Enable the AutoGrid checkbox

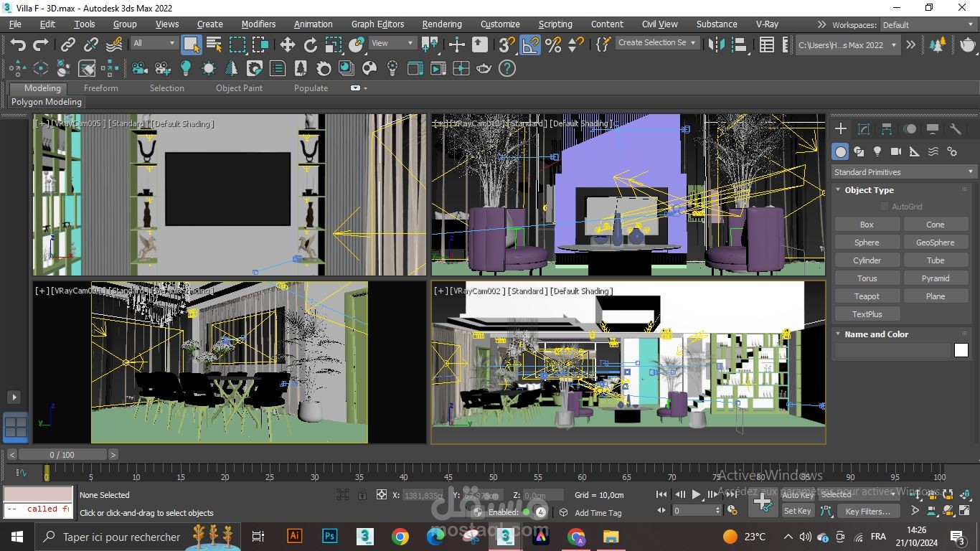tap(885, 207)
